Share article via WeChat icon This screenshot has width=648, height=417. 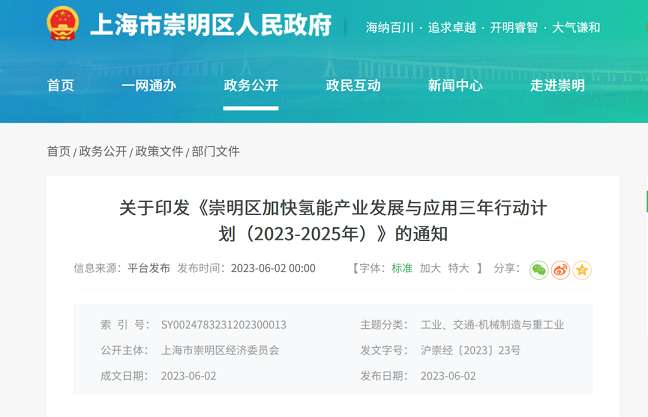click(539, 269)
